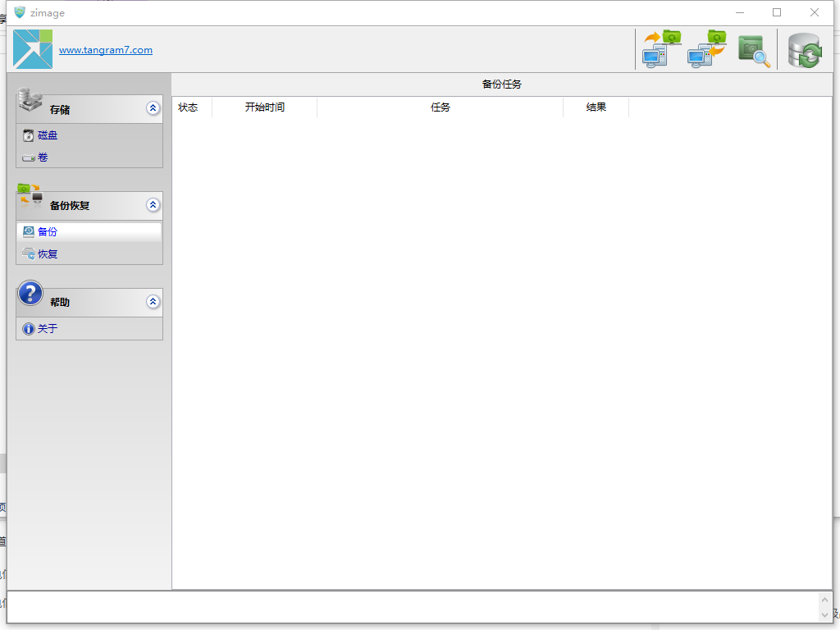Select 磁盘 in the sidebar
The image size is (840, 630).
click(48, 135)
